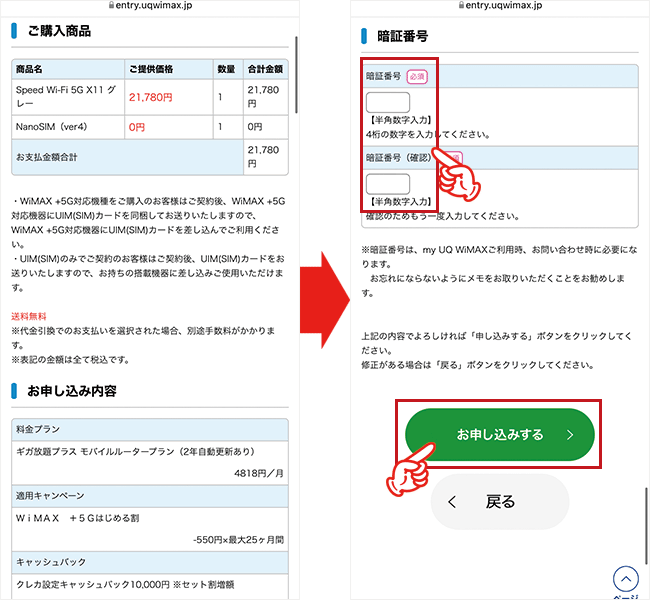This screenshot has width=650, height=600.
Task: Focus the 暗証番号（確認） input field
Action: click(388, 184)
